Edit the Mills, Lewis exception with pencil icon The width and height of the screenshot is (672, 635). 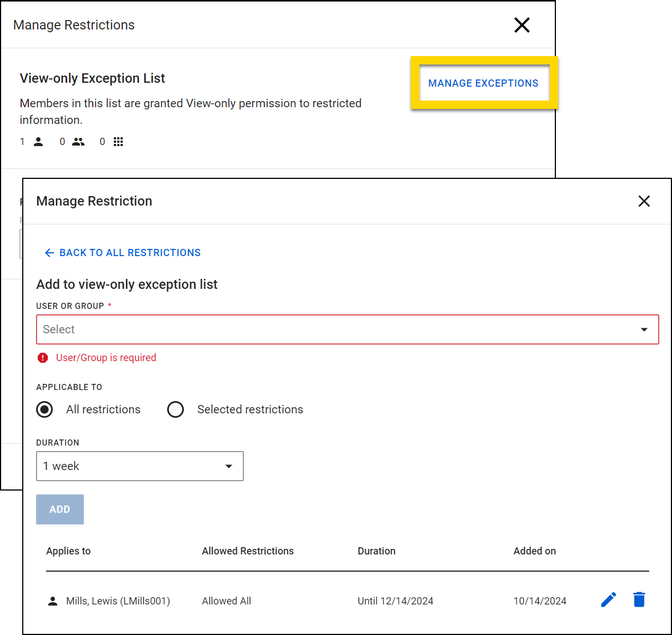(x=608, y=599)
